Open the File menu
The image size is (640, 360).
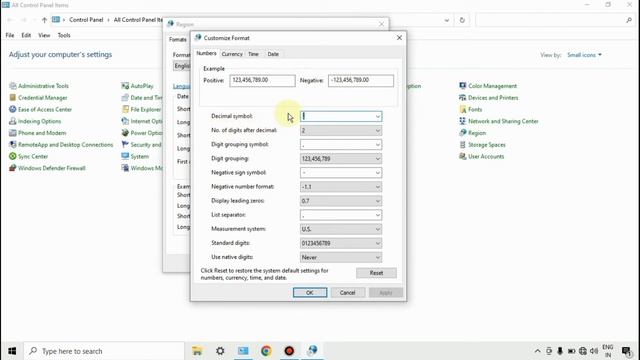pos(10,36)
